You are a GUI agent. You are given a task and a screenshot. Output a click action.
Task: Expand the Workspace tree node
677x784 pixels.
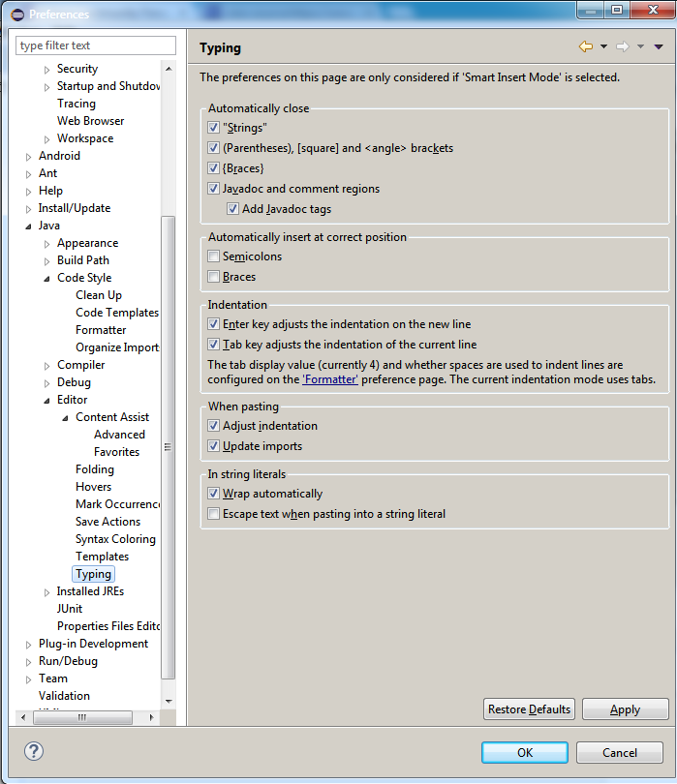[46, 139]
